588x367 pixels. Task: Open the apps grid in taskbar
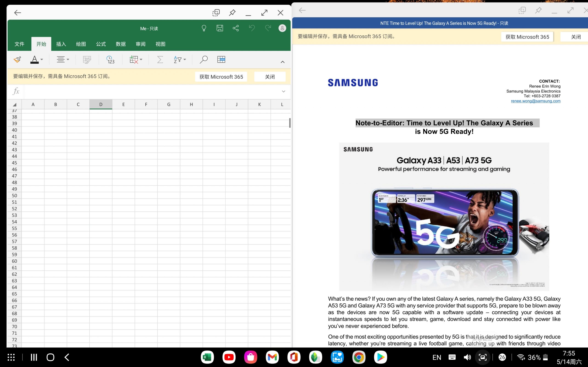coord(11,357)
